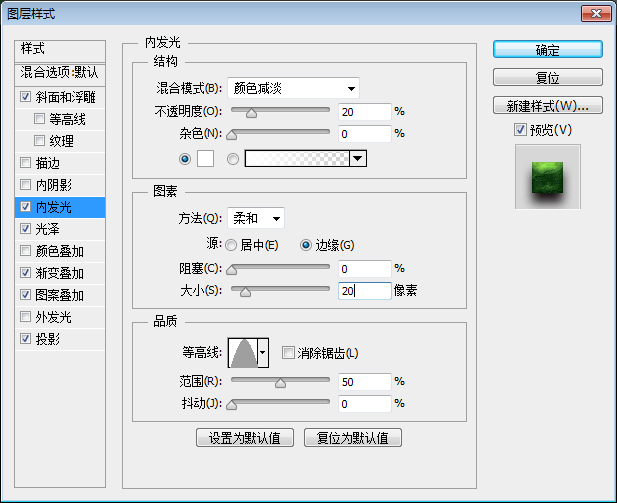Viewport: 617px width, 503px height.
Task: Check the 内阴影 style checkbox
Action: [26, 185]
